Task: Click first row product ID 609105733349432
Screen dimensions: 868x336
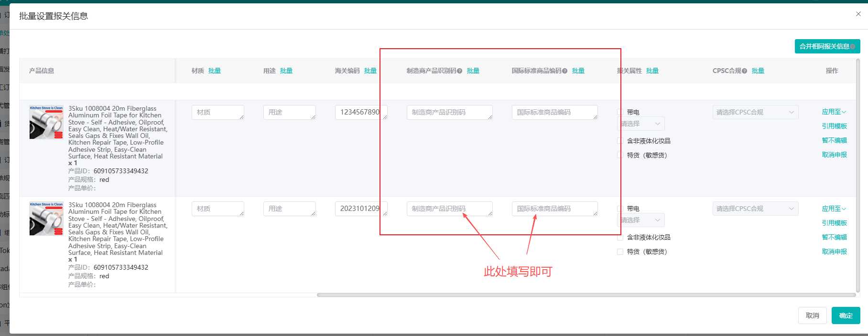Action: [121, 171]
